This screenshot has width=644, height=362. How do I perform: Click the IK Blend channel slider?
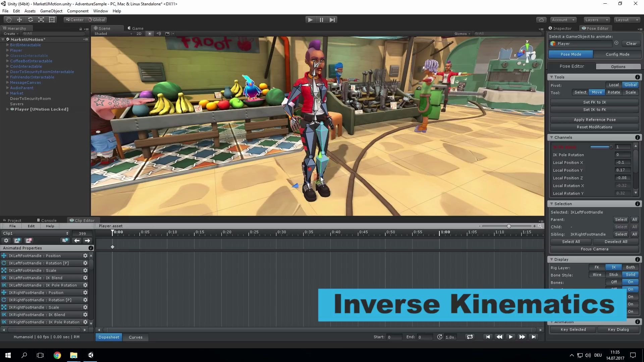(x=600, y=147)
